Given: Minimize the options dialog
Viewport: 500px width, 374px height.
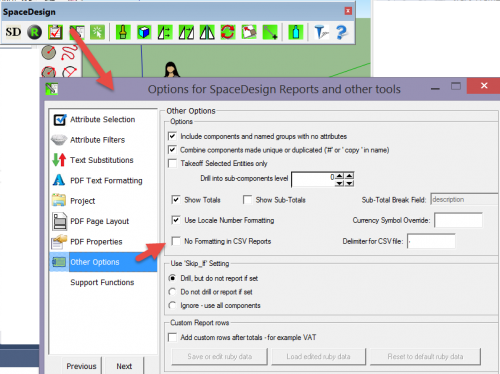Looking at the screenshot, I should tap(435, 89).
